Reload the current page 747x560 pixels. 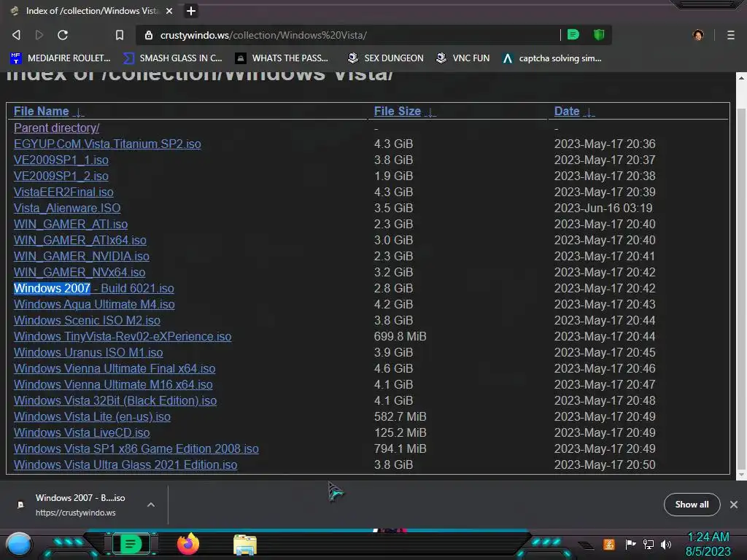[x=63, y=35]
